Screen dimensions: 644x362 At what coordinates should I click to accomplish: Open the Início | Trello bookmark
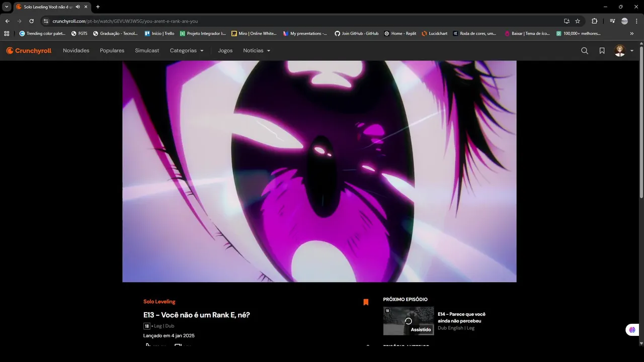coord(159,33)
